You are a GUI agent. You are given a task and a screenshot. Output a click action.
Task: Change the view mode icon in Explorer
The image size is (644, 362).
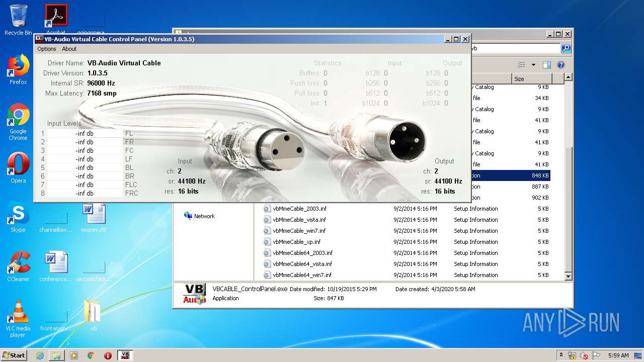pyautogui.click(x=521, y=65)
